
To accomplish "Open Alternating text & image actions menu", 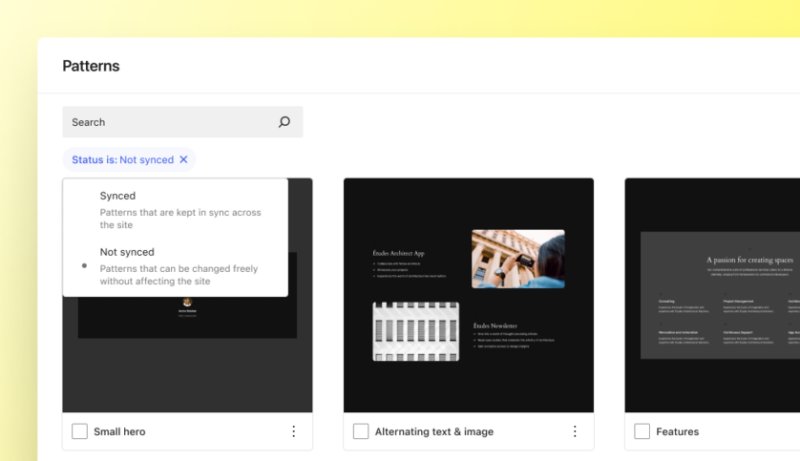I will (574, 431).
